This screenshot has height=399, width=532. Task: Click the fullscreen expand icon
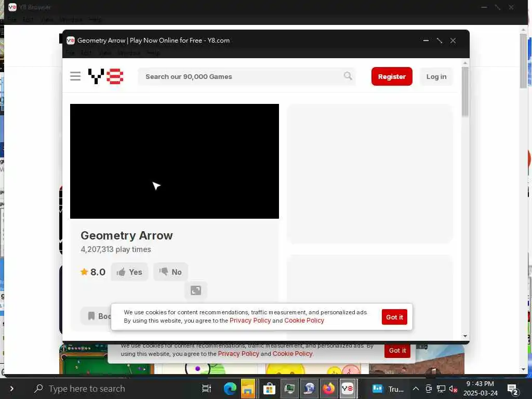tap(196, 290)
